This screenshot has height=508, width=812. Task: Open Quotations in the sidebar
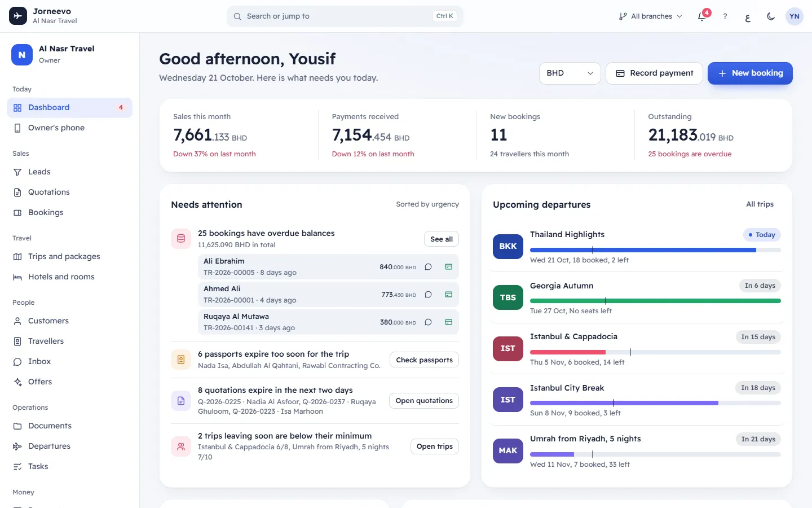[x=69, y=192]
